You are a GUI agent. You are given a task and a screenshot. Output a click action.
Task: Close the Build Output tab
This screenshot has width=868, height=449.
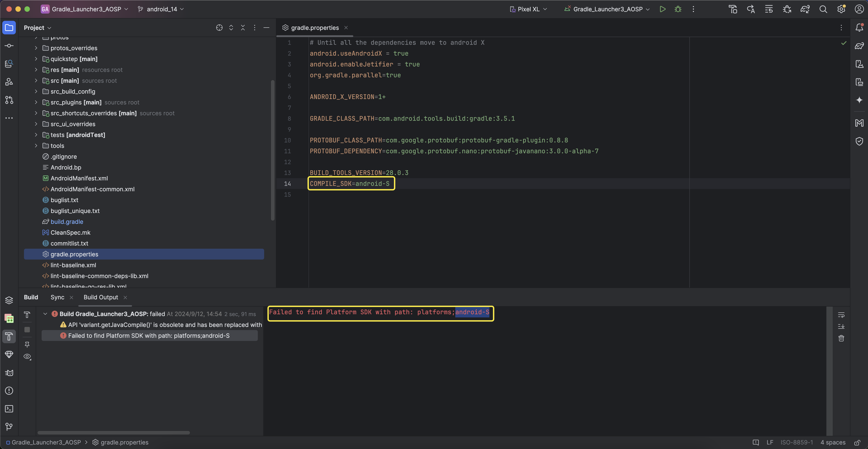pyautogui.click(x=125, y=298)
